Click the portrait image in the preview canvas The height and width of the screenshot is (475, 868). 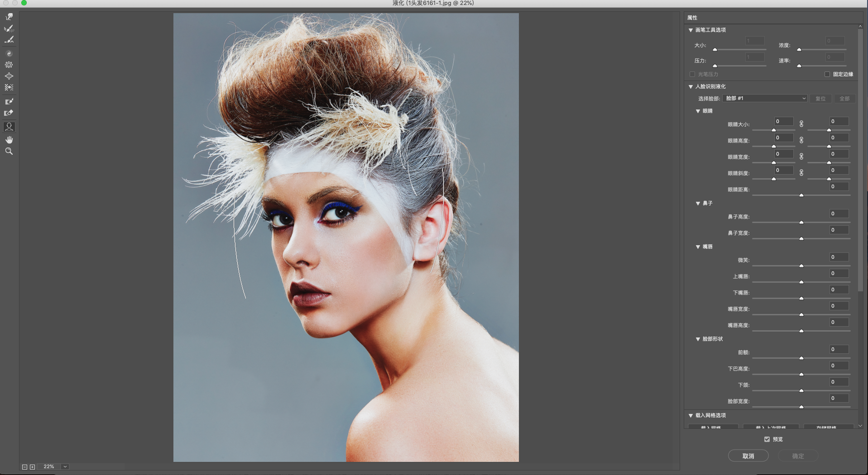pos(346,237)
